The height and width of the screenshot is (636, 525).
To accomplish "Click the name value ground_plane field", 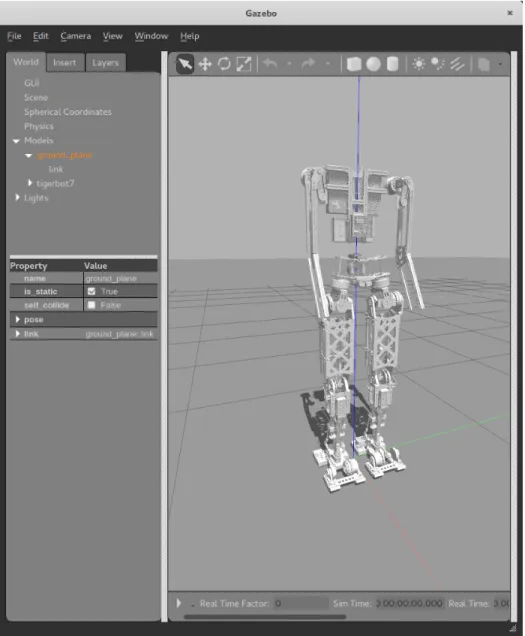I will click(x=120, y=278).
